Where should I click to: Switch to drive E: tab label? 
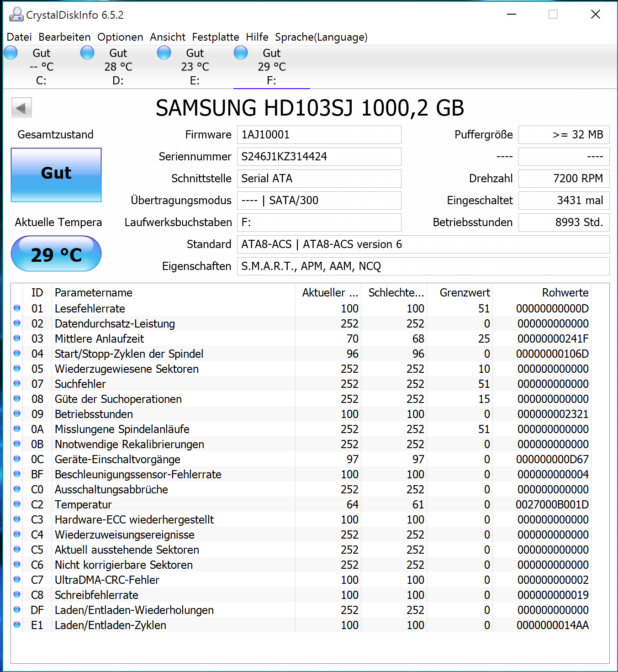pos(195,81)
